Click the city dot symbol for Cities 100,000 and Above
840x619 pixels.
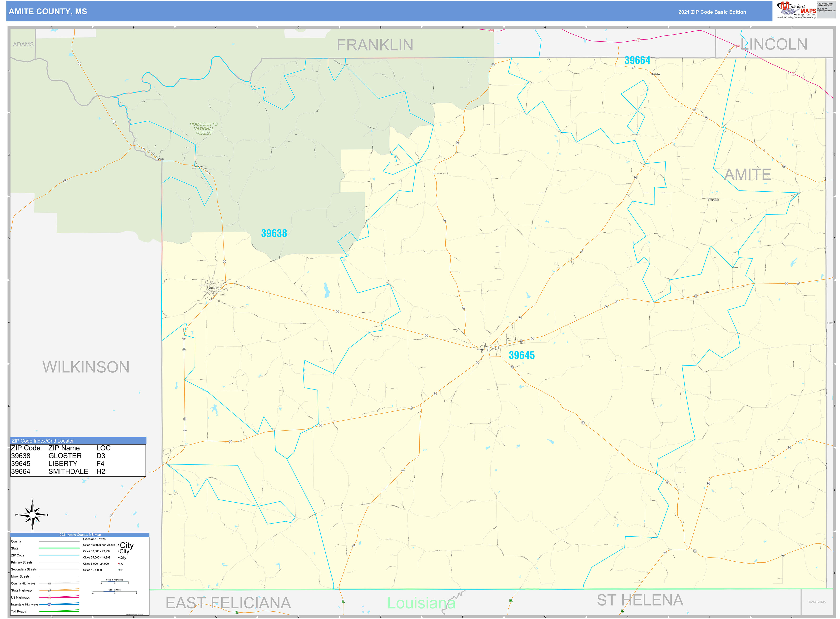(119, 545)
